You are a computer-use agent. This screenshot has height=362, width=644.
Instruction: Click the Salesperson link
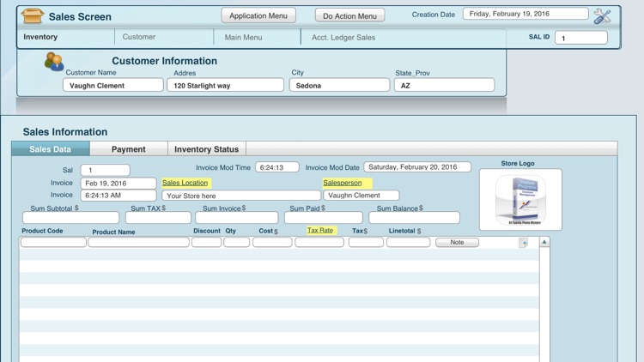click(343, 183)
